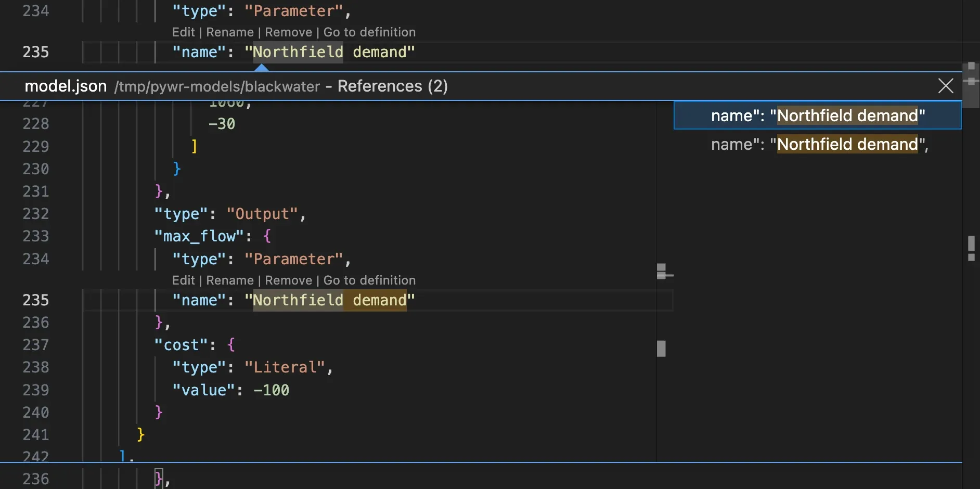Click line number 231 in the peek gutter
Viewport: 980px width, 489px height.
[36, 191]
